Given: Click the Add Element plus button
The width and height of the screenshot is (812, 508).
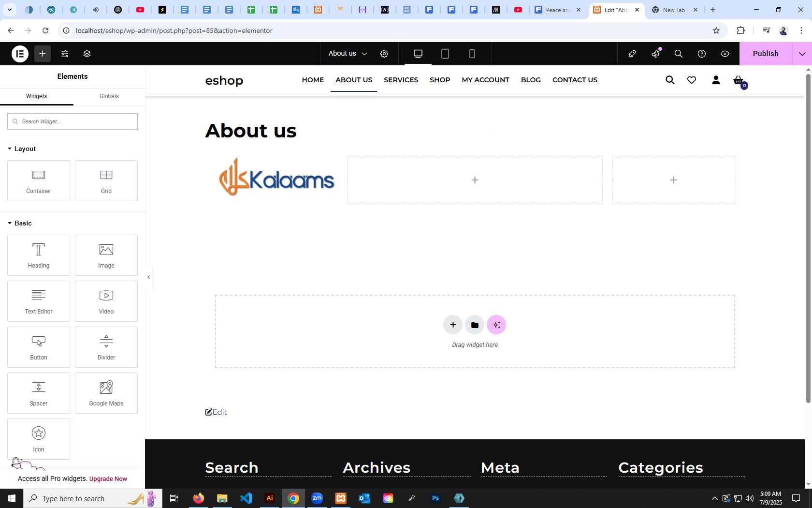Looking at the screenshot, I should point(43,54).
